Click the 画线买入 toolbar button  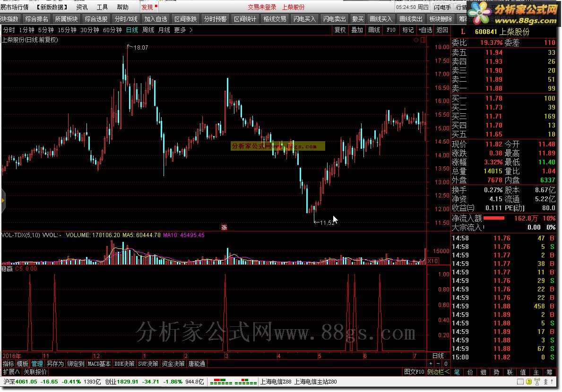click(x=380, y=19)
